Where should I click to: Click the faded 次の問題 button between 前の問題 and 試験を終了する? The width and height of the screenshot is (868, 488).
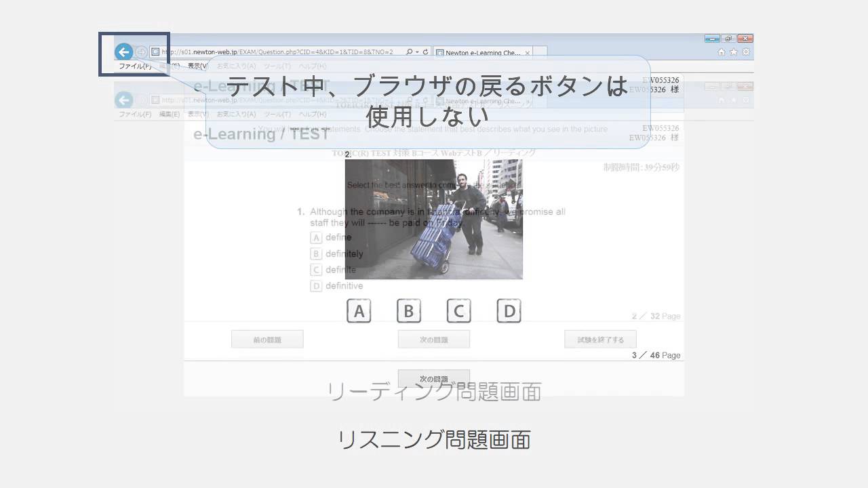pyautogui.click(x=434, y=340)
